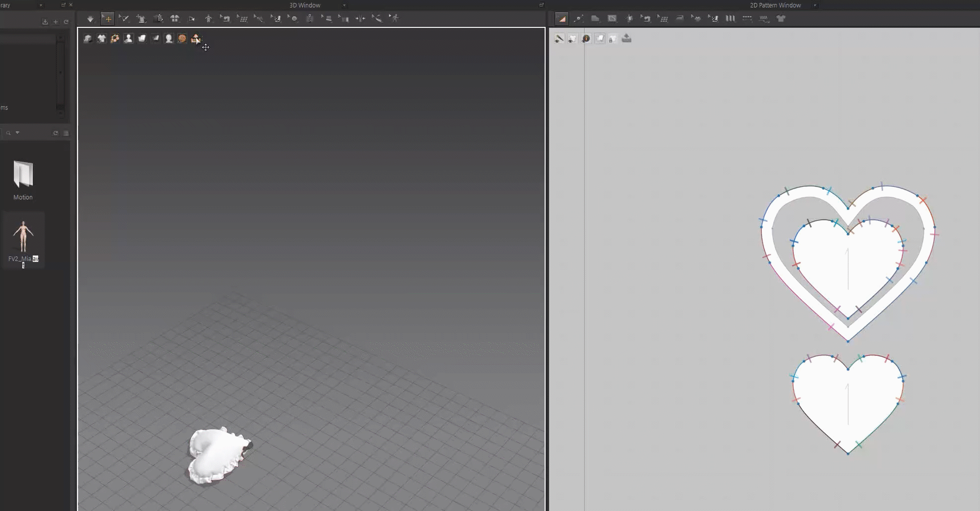Click the library download/import icon
This screenshot has width=980, height=511.
[x=45, y=22]
